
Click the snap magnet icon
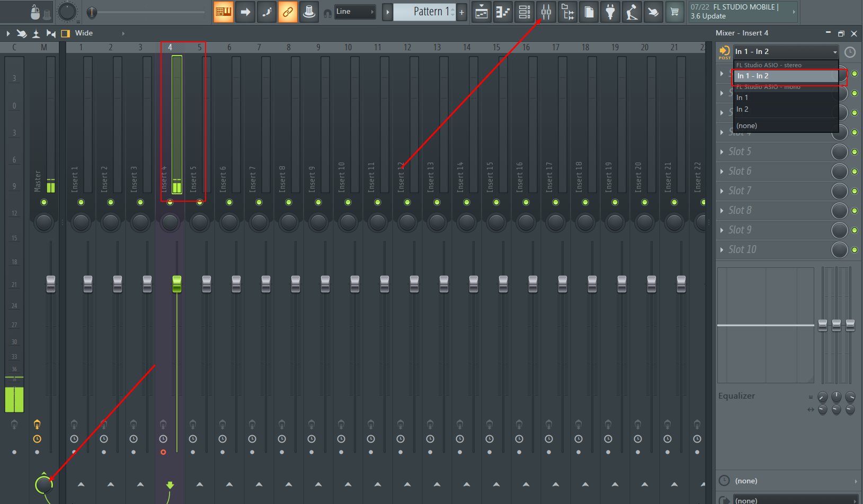(x=327, y=13)
